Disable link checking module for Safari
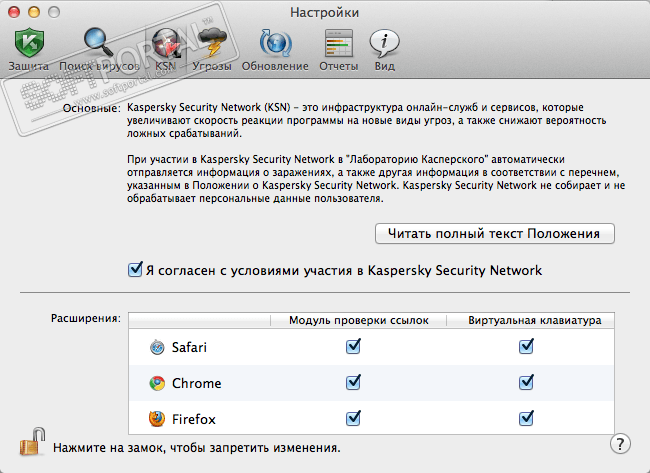The image size is (650, 473). point(353,347)
